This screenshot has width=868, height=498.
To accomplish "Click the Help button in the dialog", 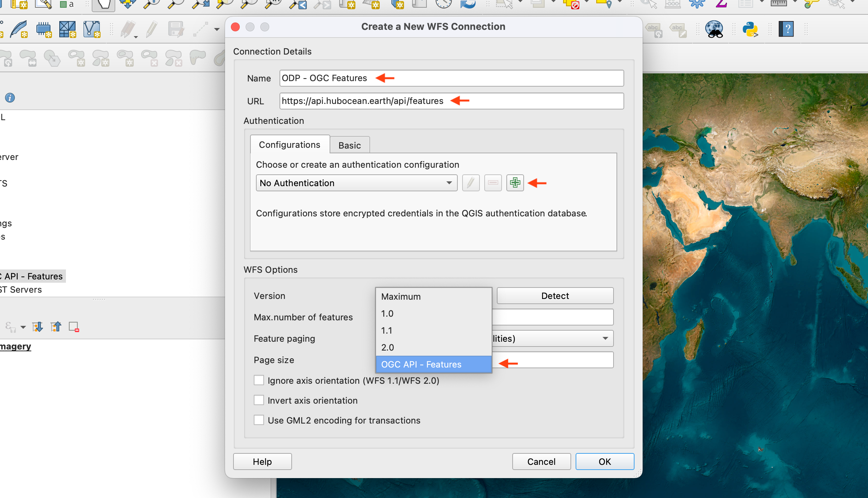I will pos(262,461).
